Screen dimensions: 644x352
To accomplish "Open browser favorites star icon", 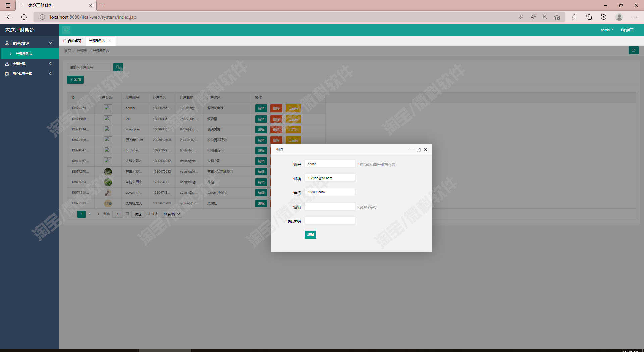I will pos(574,17).
